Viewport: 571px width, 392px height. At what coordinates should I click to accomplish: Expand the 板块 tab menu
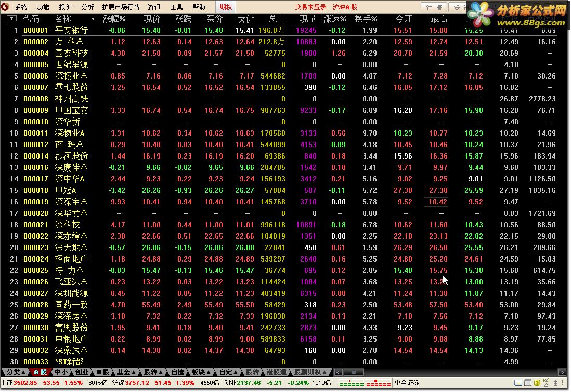(201, 372)
